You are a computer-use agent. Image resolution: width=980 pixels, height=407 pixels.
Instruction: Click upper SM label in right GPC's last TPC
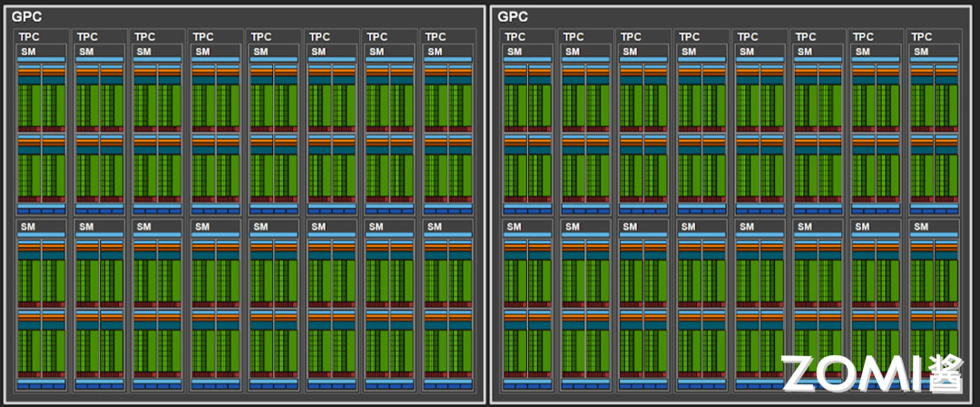click(x=921, y=52)
